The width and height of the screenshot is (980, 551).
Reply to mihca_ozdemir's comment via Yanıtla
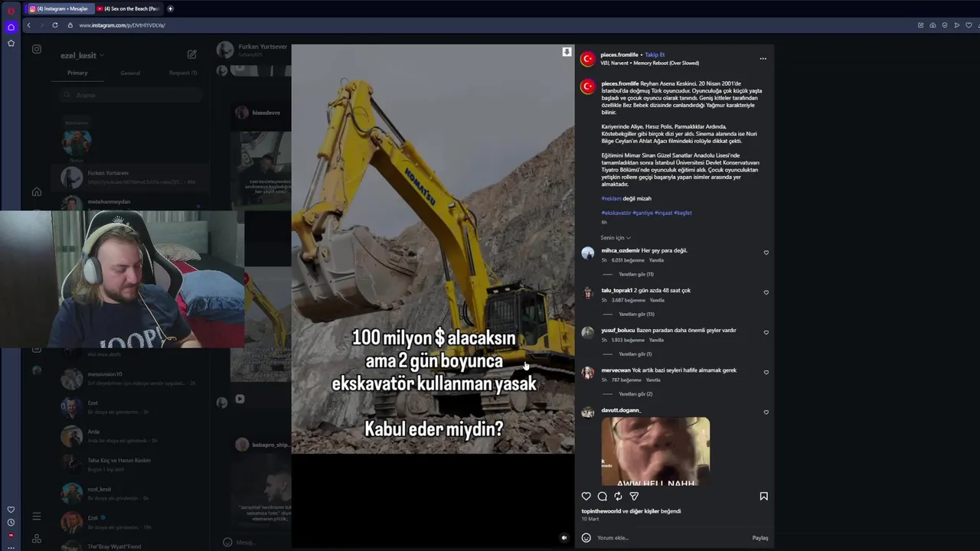[657, 260]
